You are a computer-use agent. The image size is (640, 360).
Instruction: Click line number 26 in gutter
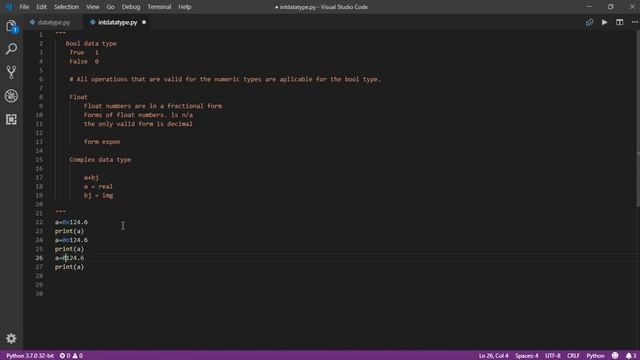[39, 258]
